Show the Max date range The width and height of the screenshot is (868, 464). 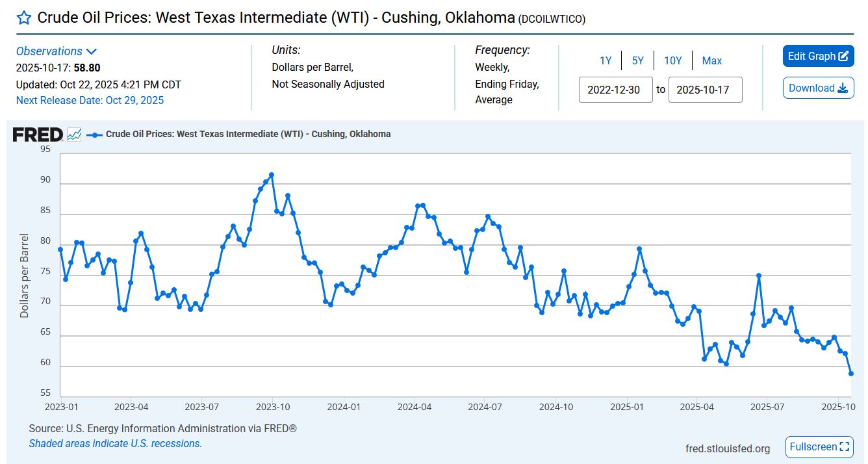(x=711, y=60)
